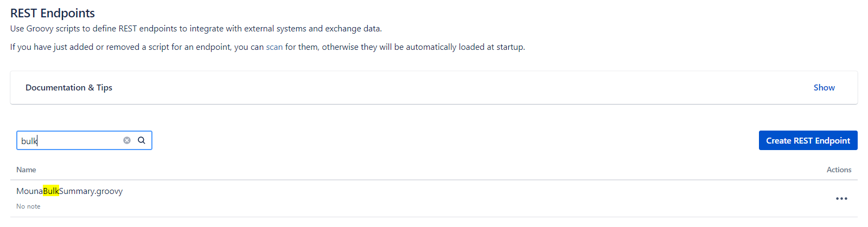The width and height of the screenshot is (868, 227).
Task: Click the Name column header
Action: click(x=26, y=170)
